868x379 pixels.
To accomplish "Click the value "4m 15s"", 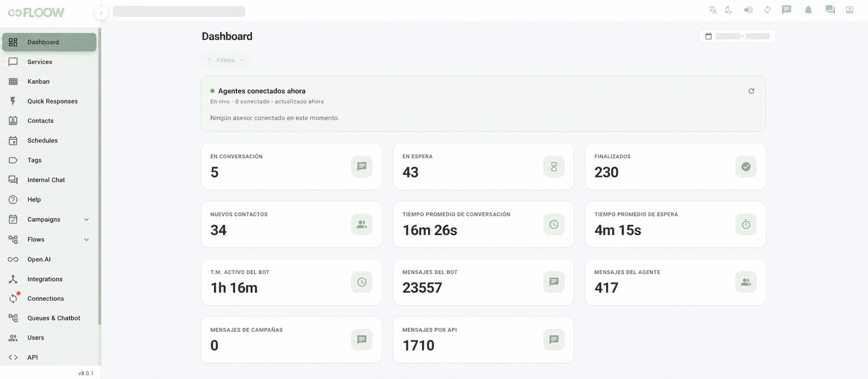I will tap(618, 230).
